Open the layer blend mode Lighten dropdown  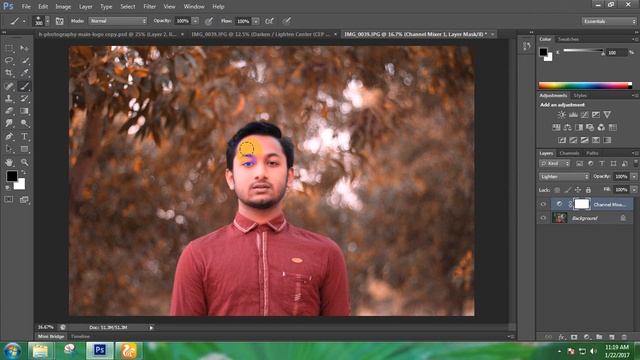pyautogui.click(x=564, y=177)
